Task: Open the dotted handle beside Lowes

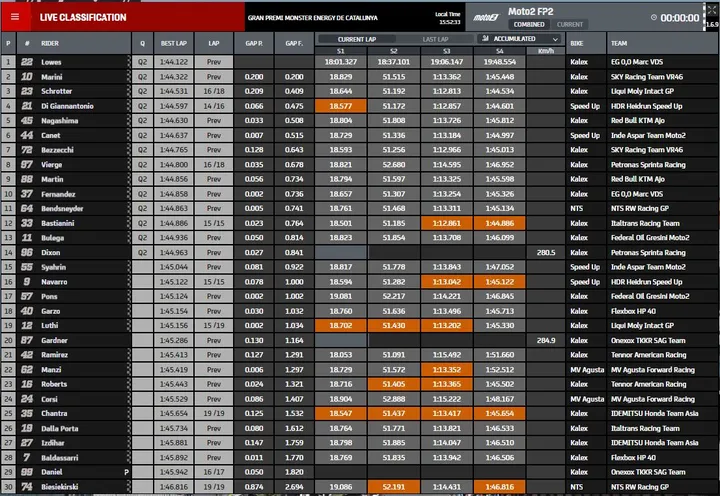Action: pyautogui.click(x=129, y=62)
